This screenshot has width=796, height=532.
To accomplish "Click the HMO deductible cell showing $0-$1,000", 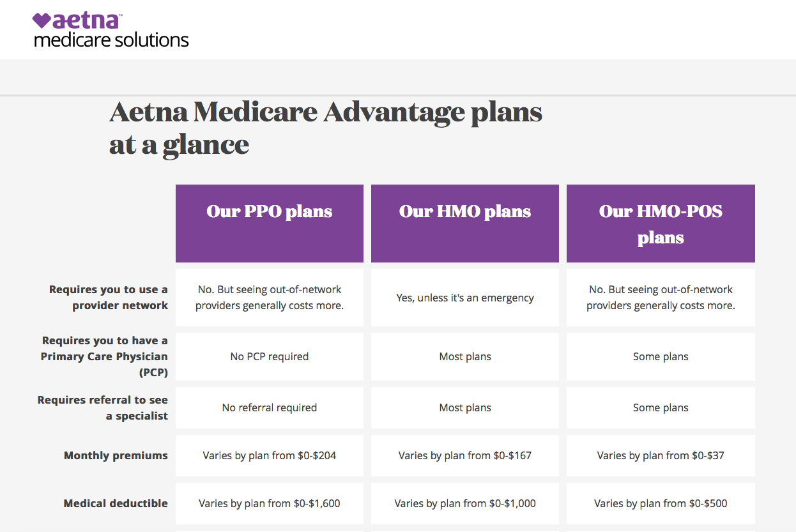I will click(464, 503).
